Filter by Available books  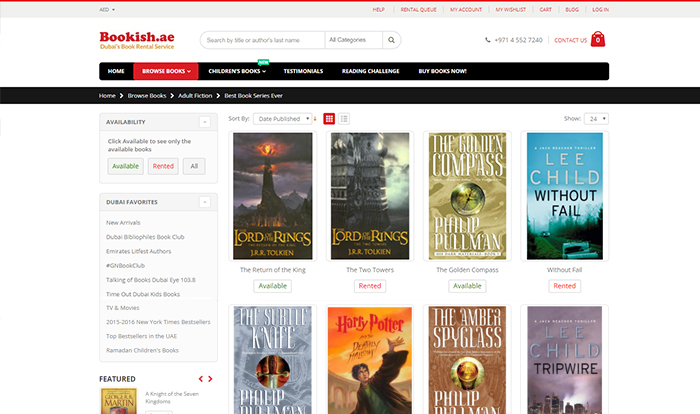click(x=125, y=166)
